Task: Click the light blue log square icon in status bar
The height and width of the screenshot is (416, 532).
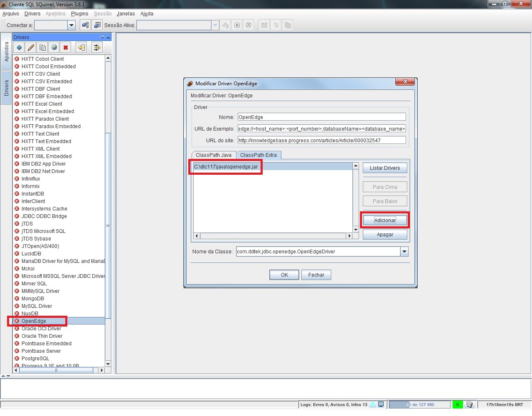Action: coord(373,404)
